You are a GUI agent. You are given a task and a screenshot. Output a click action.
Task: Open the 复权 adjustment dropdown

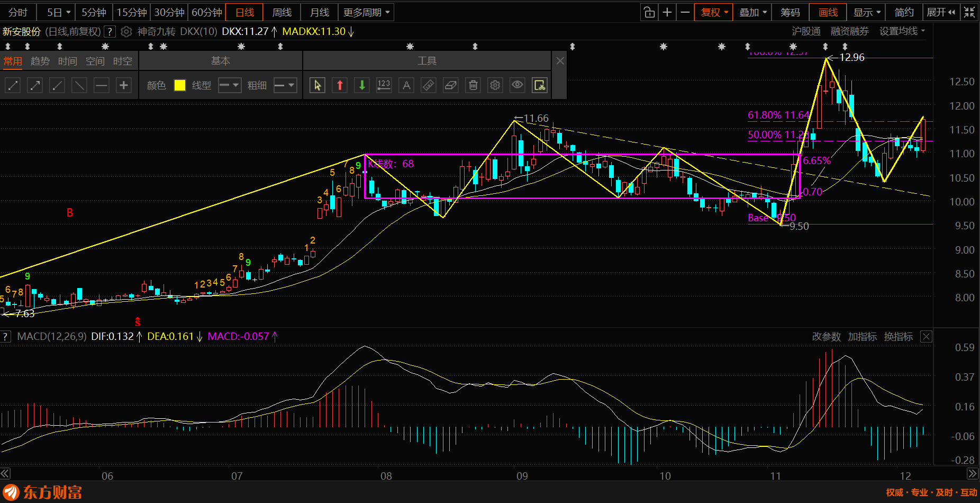pos(714,12)
